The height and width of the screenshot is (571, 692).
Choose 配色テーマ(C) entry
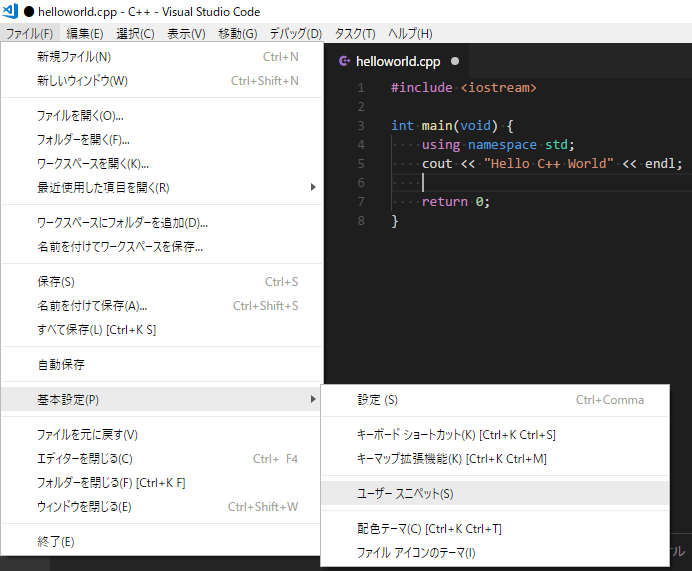coord(495,529)
